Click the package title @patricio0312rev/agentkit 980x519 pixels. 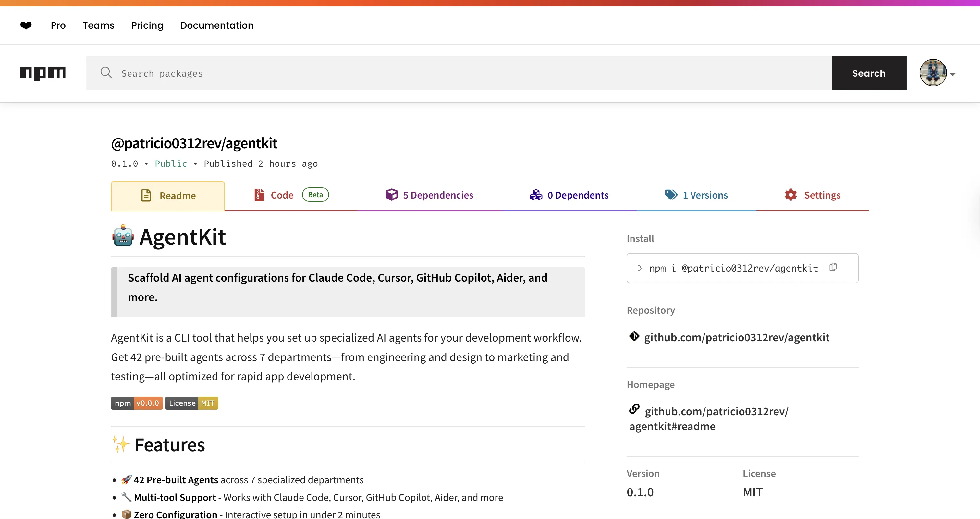click(194, 143)
